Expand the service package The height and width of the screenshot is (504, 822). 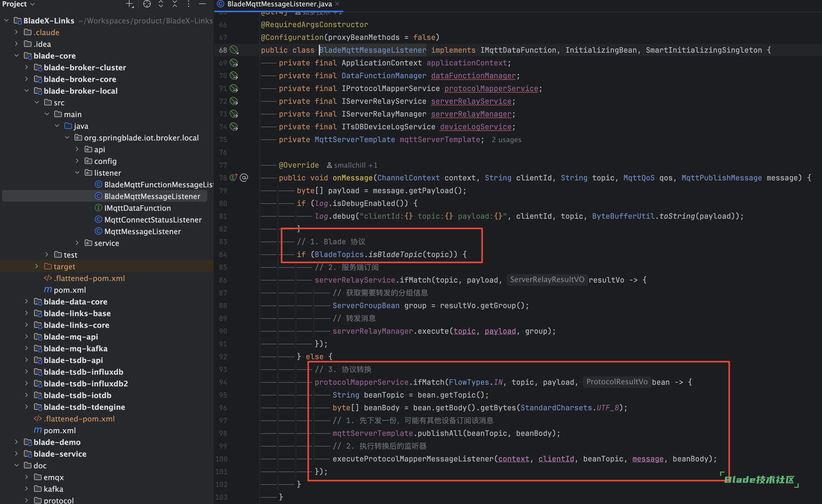coord(78,243)
